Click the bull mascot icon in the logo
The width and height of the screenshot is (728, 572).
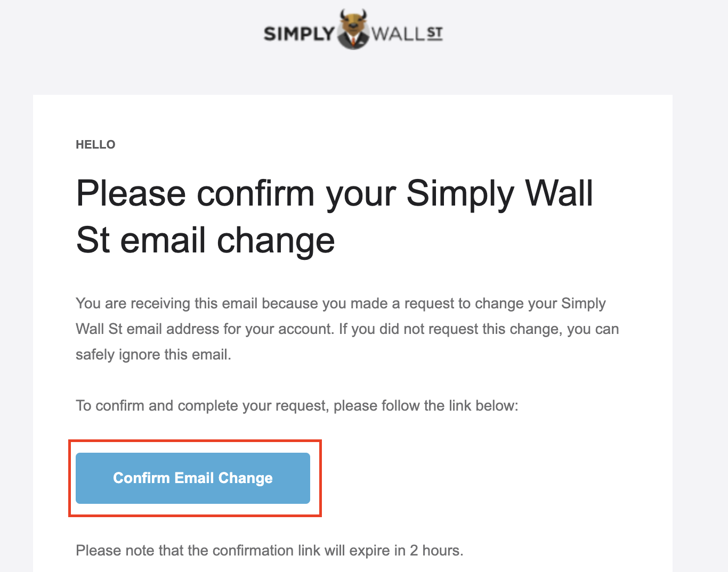pyautogui.click(x=353, y=29)
